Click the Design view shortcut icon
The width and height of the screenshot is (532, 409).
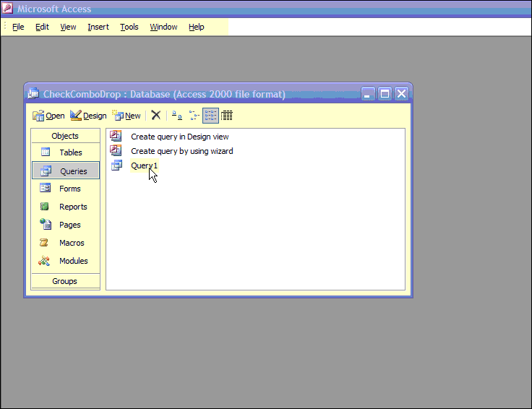tap(116, 136)
